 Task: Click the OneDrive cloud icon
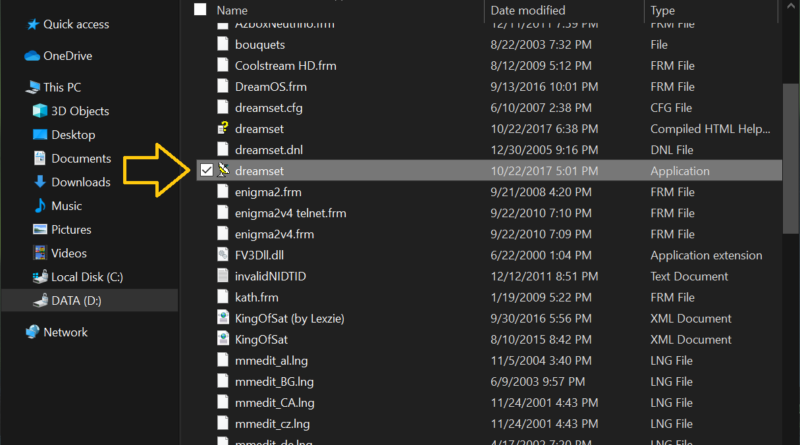[x=32, y=56]
